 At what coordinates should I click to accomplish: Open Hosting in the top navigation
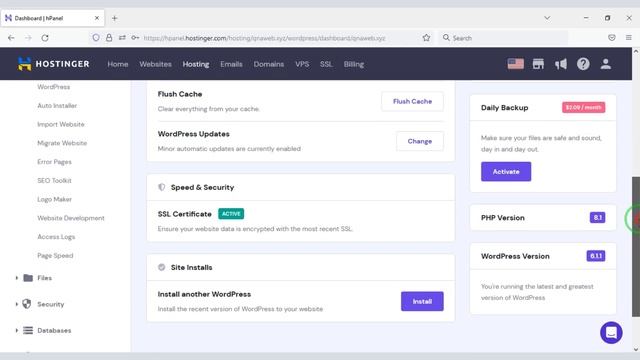click(x=196, y=64)
